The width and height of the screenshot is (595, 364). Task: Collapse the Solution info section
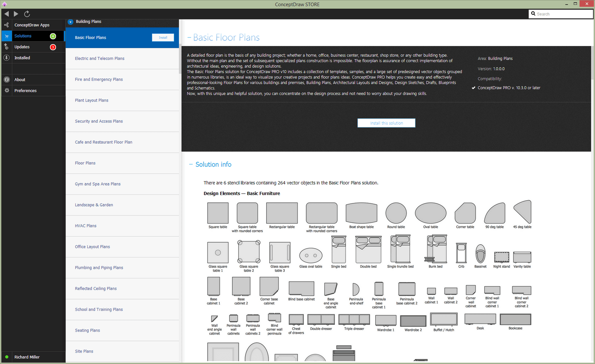click(x=191, y=165)
